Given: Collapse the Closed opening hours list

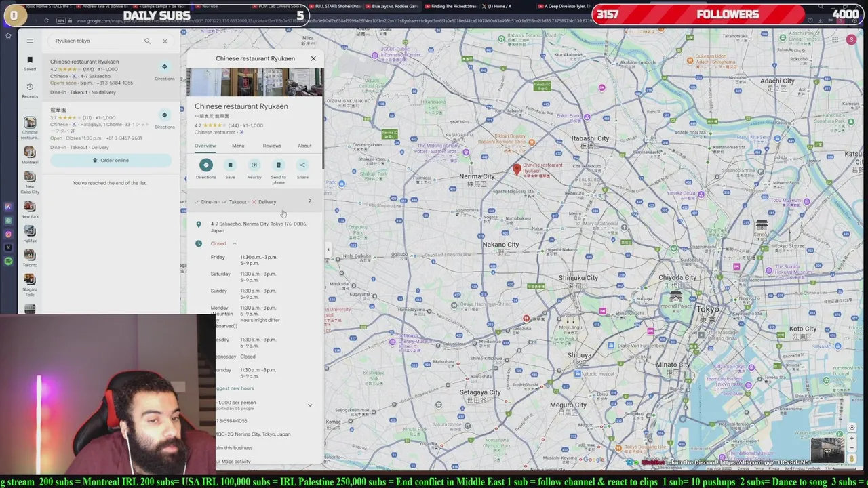Looking at the screenshot, I should pos(234,243).
